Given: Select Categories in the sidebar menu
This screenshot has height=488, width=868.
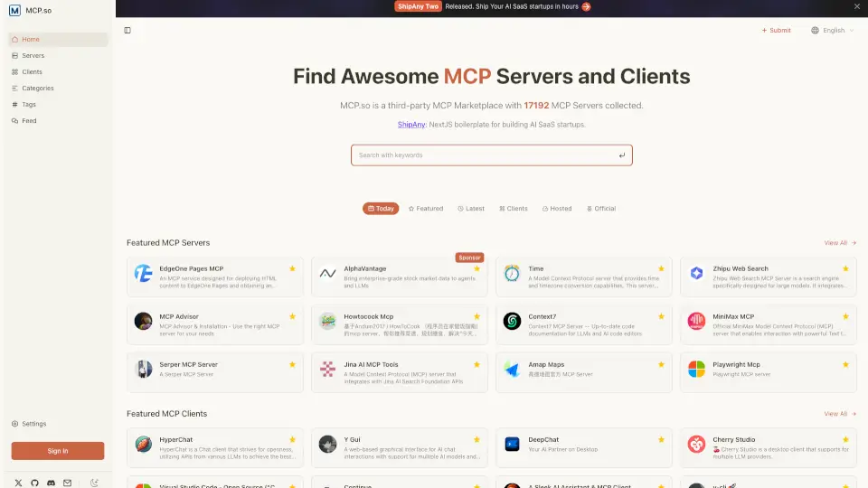Looking at the screenshot, I should [x=37, y=89].
